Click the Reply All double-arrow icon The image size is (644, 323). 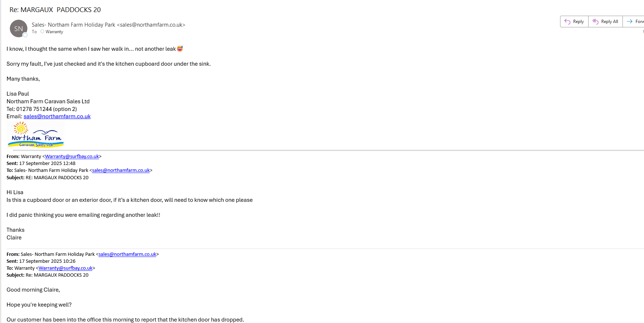(595, 22)
